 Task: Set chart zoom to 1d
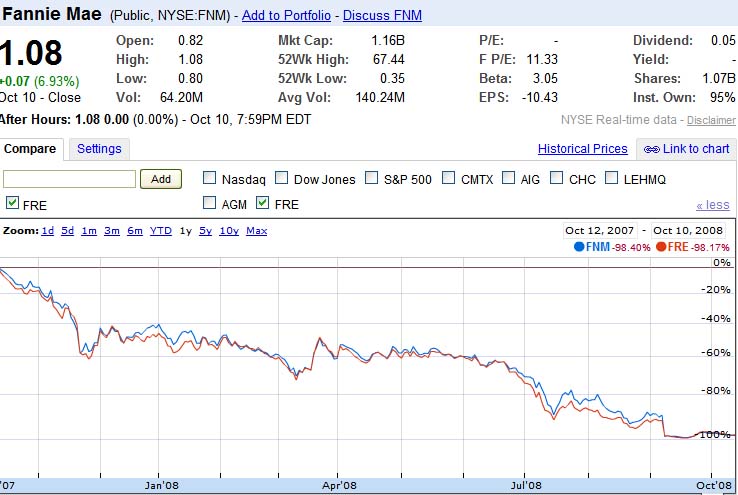point(48,231)
